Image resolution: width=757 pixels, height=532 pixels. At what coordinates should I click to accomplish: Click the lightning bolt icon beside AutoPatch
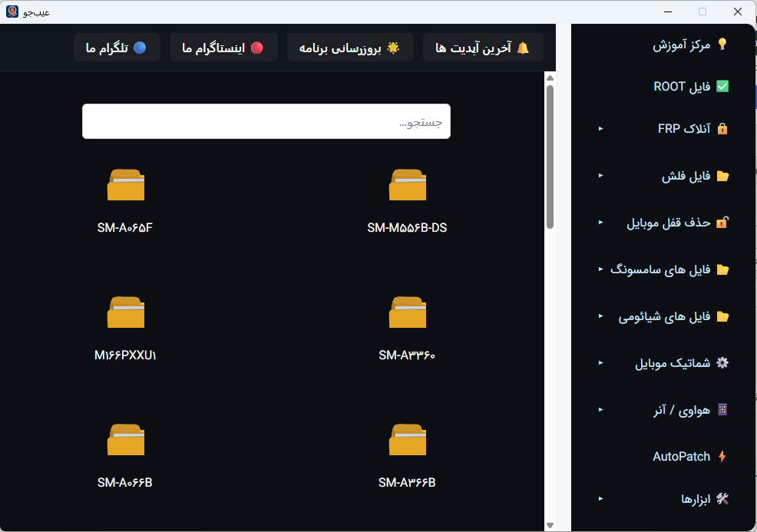722,456
